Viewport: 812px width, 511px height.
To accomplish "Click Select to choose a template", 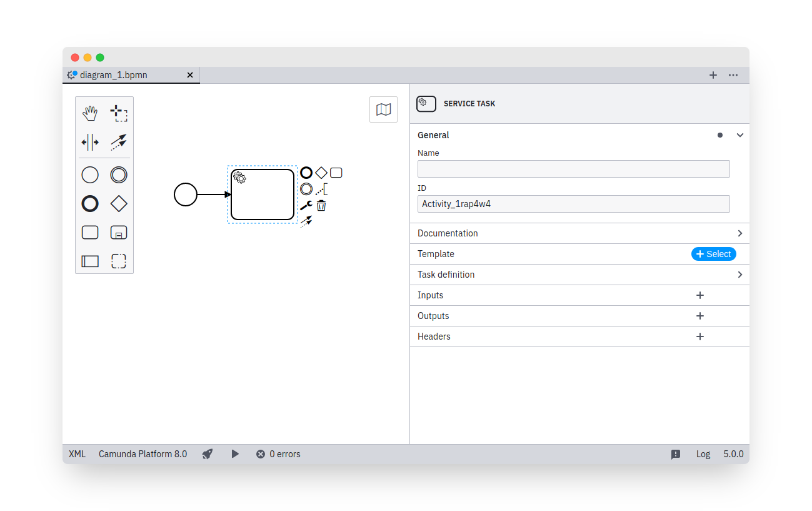I will pyautogui.click(x=713, y=254).
